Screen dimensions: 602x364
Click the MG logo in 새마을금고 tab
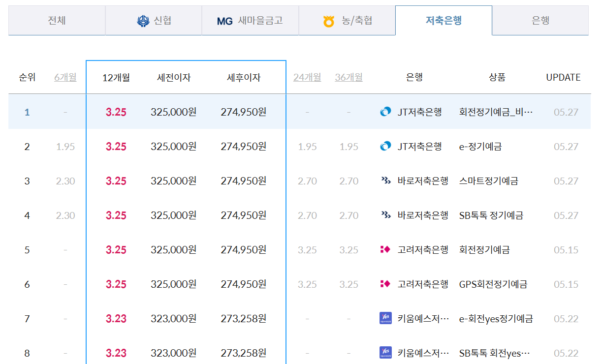click(224, 21)
